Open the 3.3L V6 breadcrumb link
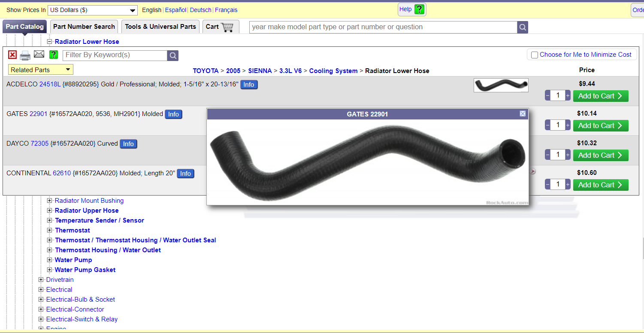The height and width of the screenshot is (333, 644). coord(290,71)
